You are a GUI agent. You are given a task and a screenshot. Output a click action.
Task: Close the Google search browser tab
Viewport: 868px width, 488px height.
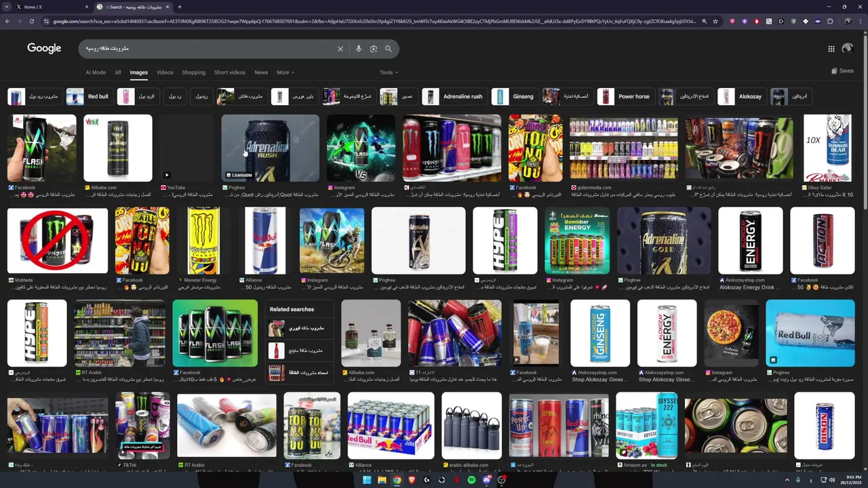(x=168, y=7)
